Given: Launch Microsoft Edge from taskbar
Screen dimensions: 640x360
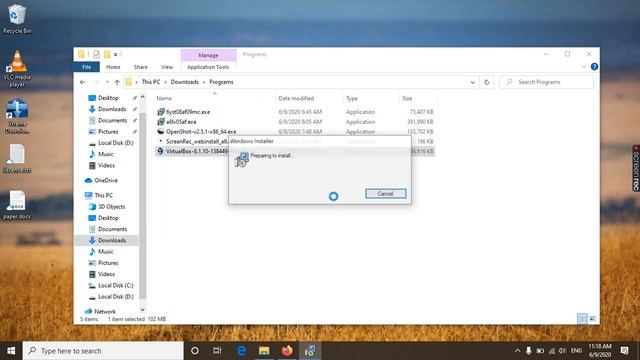Looking at the screenshot, I should [242, 351].
